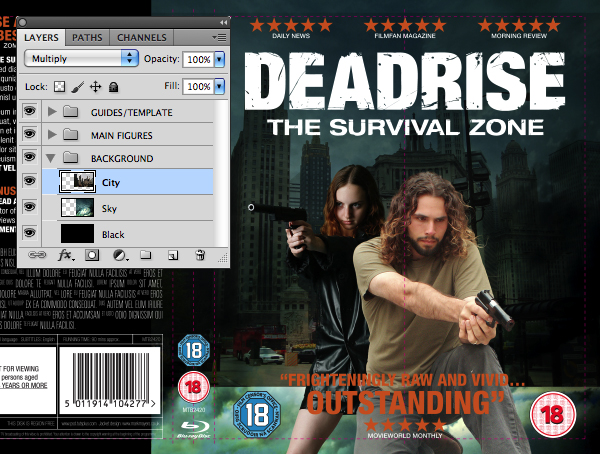Select the Black layer name

[x=113, y=235]
